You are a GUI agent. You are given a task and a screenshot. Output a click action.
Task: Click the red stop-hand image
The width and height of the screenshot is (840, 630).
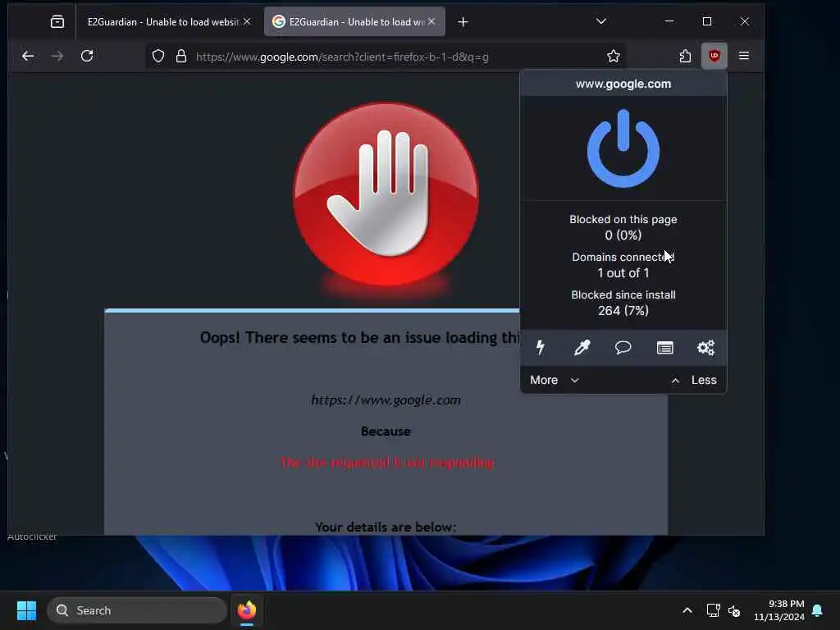click(x=386, y=194)
